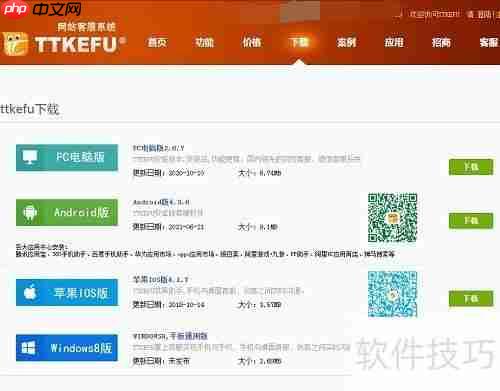Download the PC电脑版 with green button
The image size is (500, 391).
[x=471, y=167]
